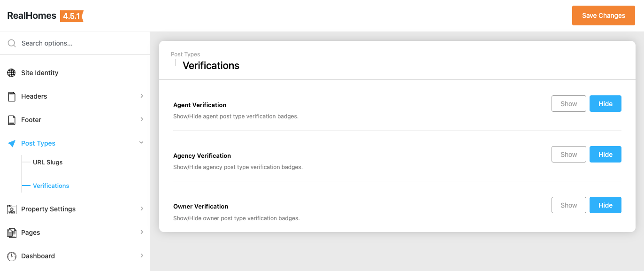Click the Save Changes button

click(x=603, y=15)
